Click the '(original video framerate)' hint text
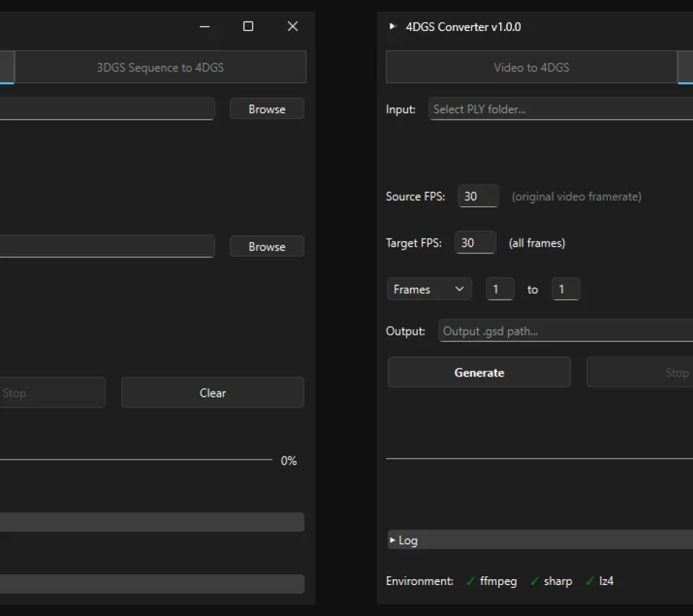Image resolution: width=693 pixels, height=616 pixels. pos(576,196)
